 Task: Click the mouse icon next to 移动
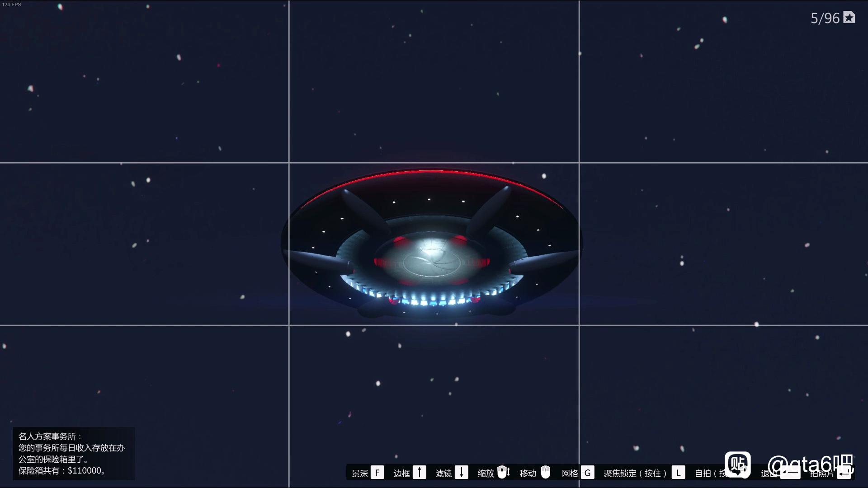546,472
